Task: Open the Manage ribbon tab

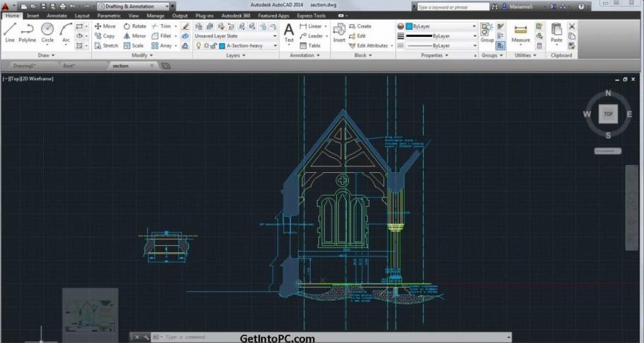Action: tap(155, 16)
